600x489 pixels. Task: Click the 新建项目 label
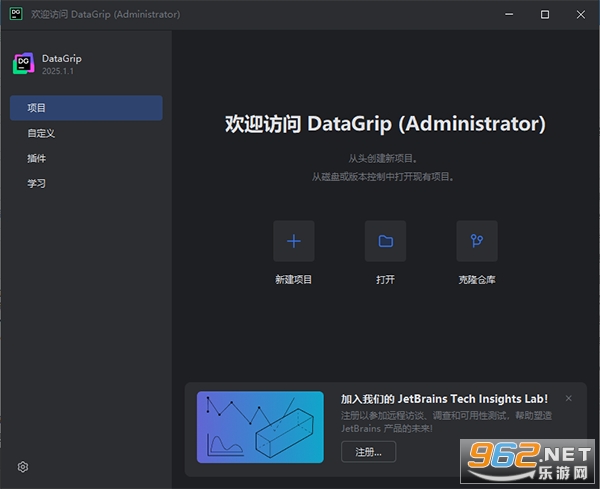pos(293,280)
